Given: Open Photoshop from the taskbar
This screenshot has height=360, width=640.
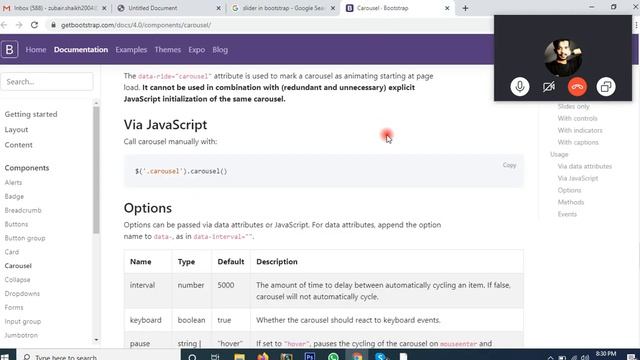Looking at the screenshot, I should 309,357.
